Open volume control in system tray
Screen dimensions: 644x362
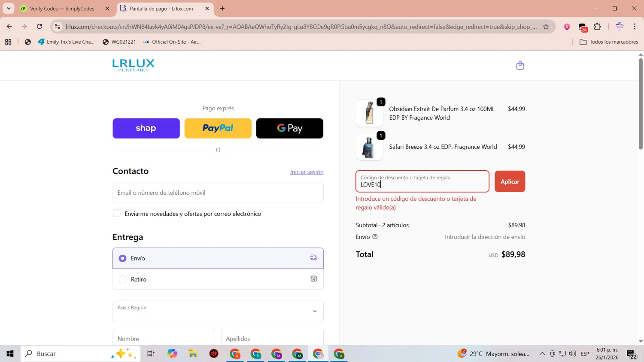click(572, 354)
